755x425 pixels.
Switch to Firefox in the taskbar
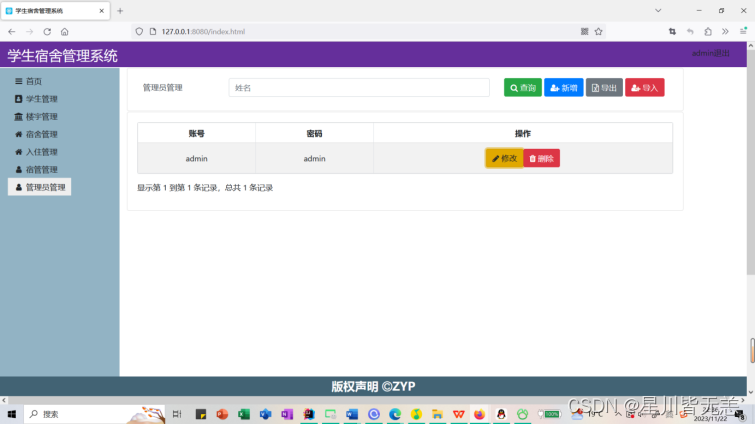coord(479,414)
